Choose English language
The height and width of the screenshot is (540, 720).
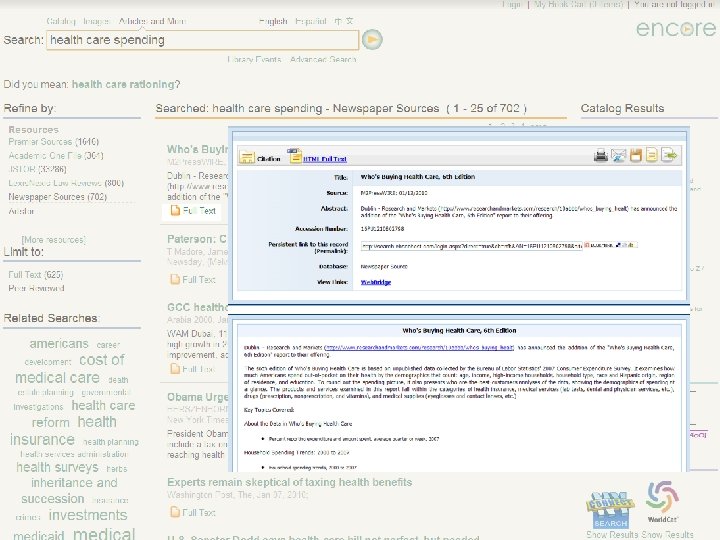pos(273,21)
